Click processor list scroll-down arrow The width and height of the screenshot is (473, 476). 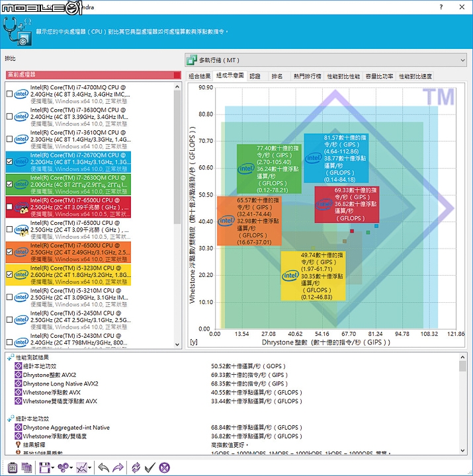[177, 344]
